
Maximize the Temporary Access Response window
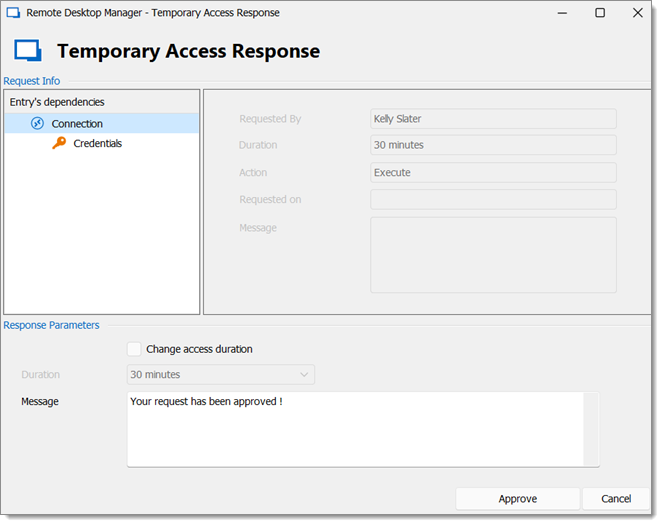(600, 13)
